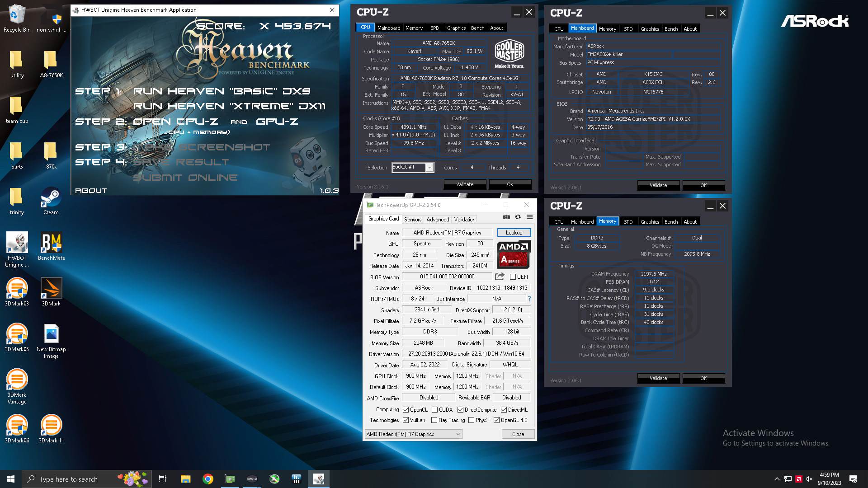The height and width of the screenshot is (488, 868).
Task: Toggle the DirectCompute checkbox
Action: click(461, 410)
